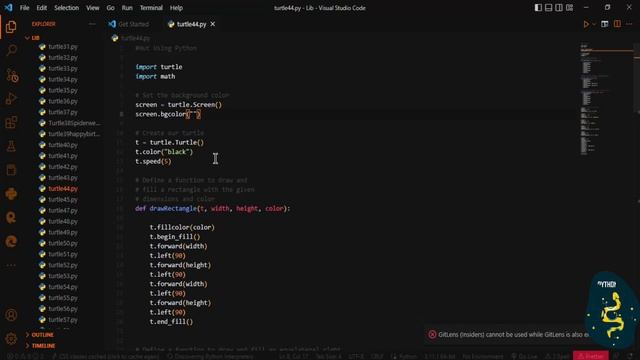This screenshot has width=640, height=360.
Task: Click the Prettier button in the status bar
Action: point(591,356)
